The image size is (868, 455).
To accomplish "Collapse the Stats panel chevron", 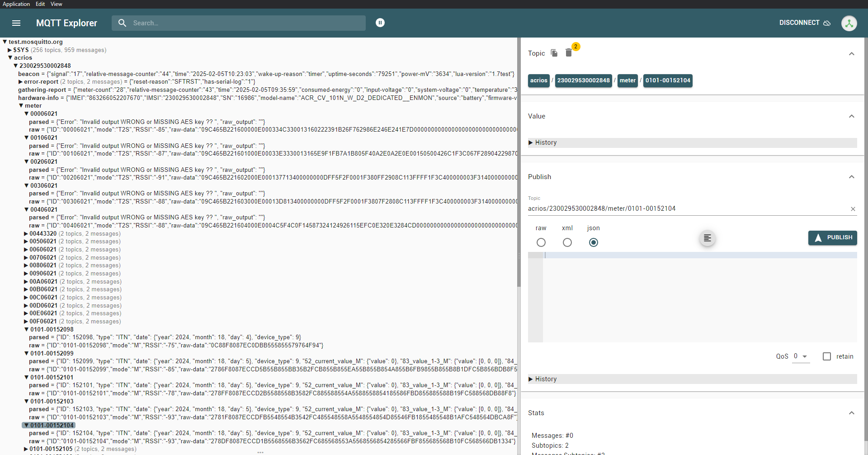I will [x=851, y=413].
